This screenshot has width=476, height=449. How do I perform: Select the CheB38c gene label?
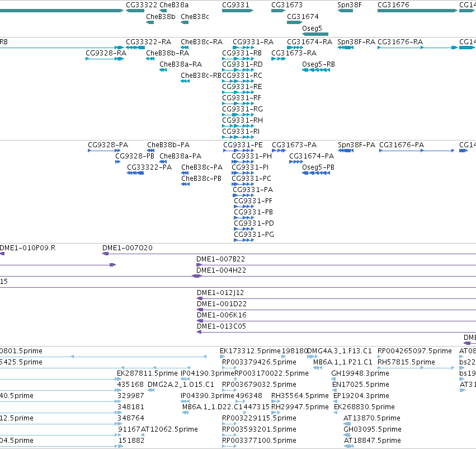point(195,17)
